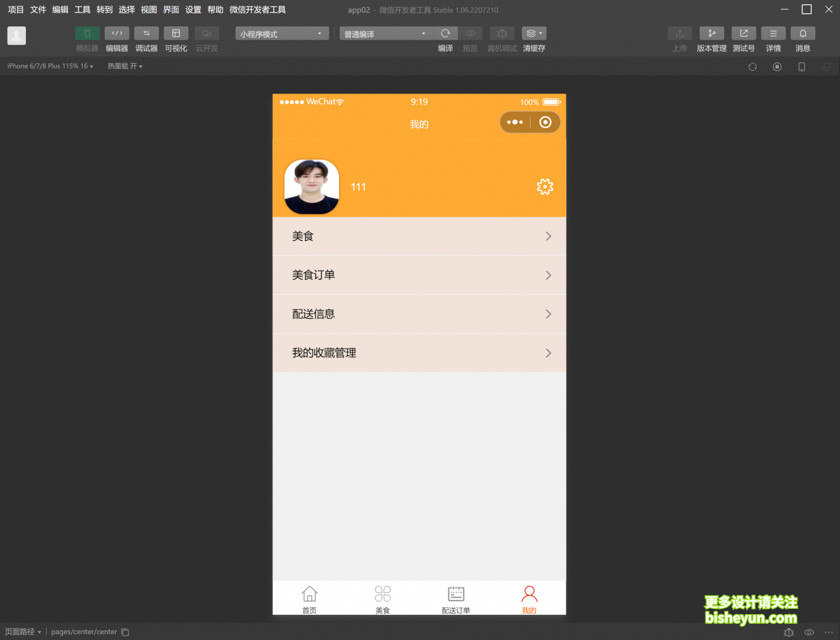Copy page path icon in status bar
This screenshot has height=640, width=840.
(125, 632)
